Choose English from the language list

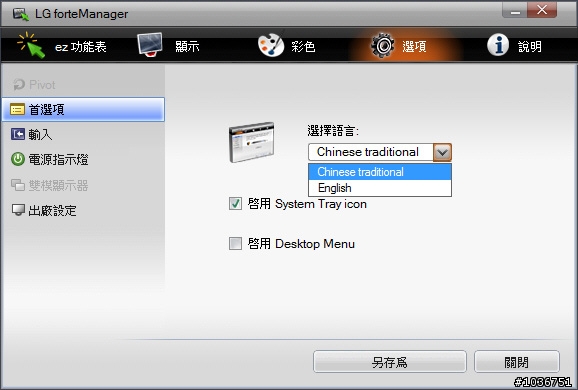(380, 188)
